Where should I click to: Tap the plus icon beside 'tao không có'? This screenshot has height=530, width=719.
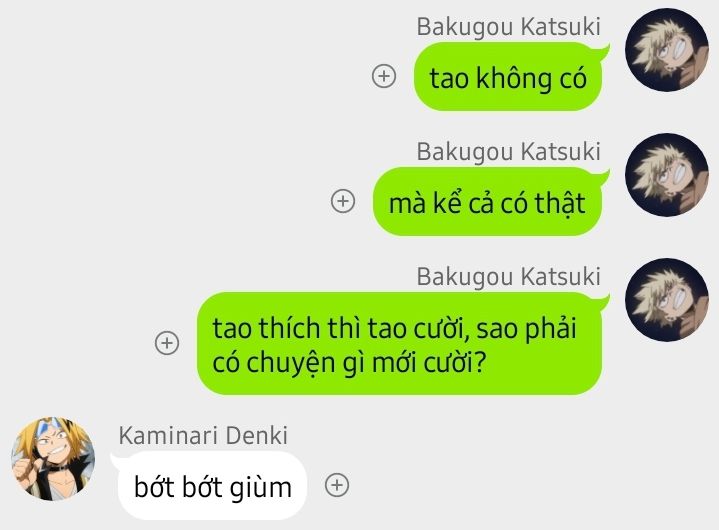coord(384,76)
